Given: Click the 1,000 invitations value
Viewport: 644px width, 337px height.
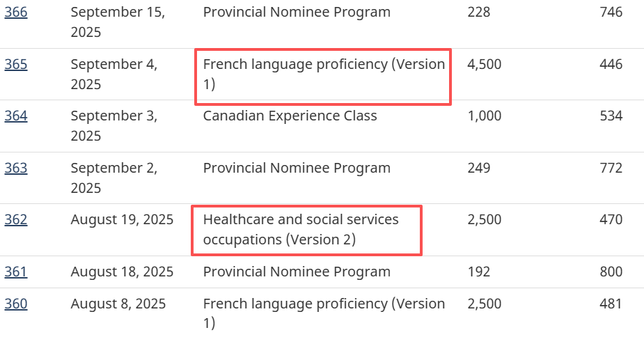Looking at the screenshot, I should pos(485,116).
